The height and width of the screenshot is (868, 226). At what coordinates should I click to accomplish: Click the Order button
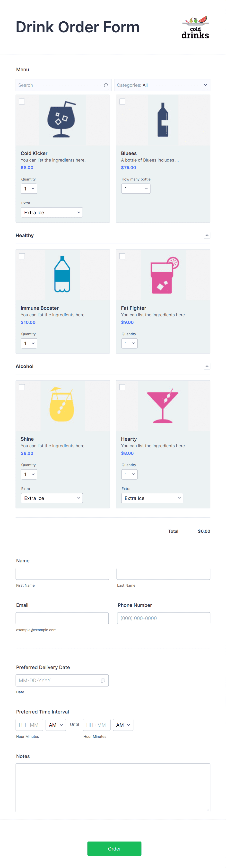pos(114,849)
